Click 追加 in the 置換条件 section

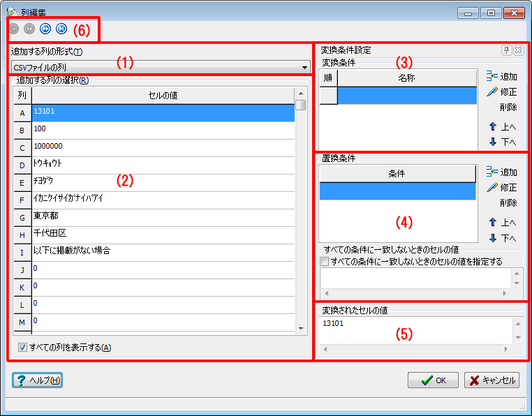pos(501,172)
